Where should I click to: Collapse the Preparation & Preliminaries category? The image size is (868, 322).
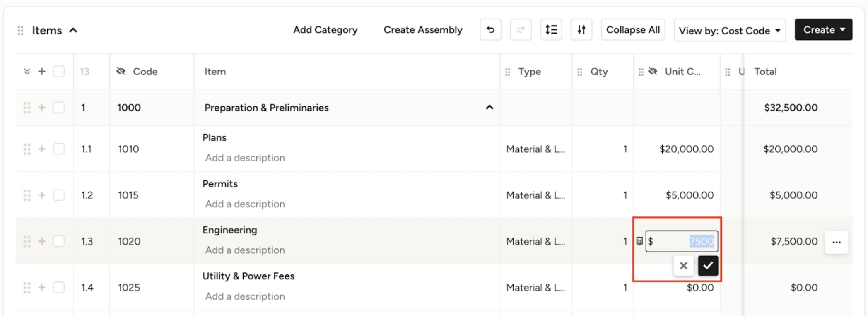point(489,108)
